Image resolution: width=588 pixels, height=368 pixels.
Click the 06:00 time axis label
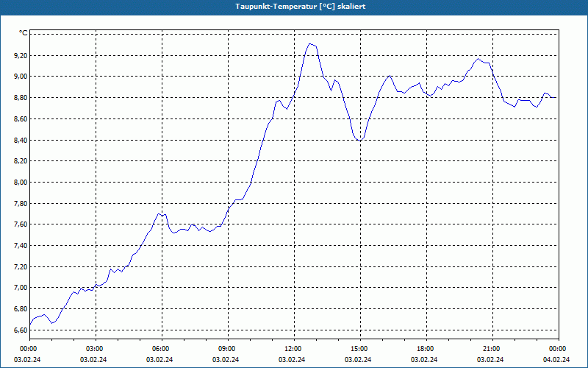tap(162, 349)
